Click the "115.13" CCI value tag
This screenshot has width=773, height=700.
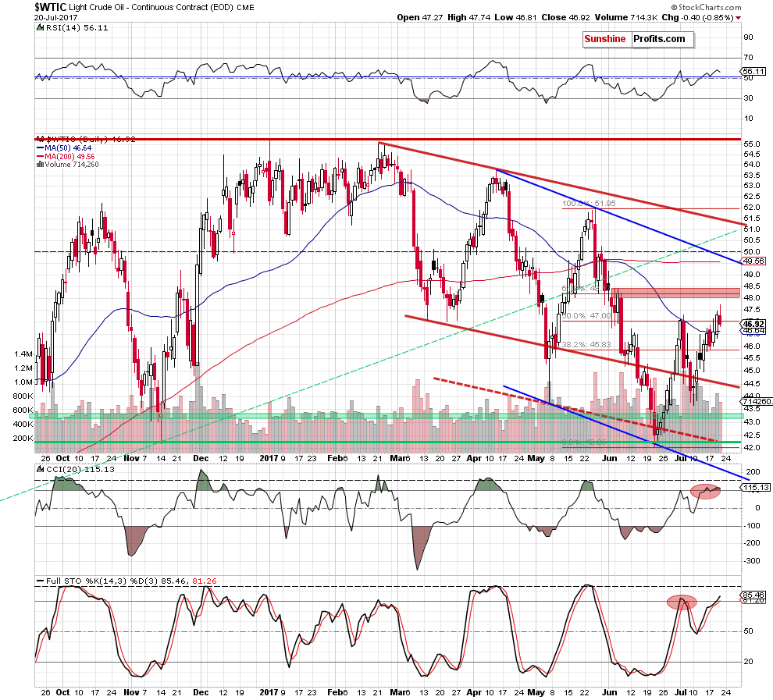(x=756, y=487)
